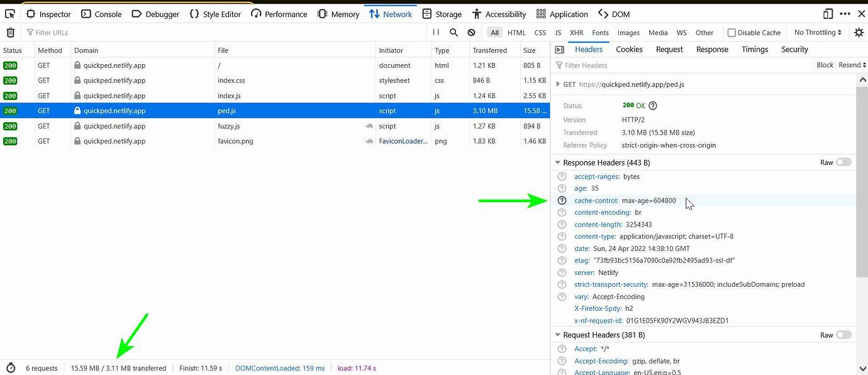
Task: Open the Timings tab in details panel
Action: [755, 49]
